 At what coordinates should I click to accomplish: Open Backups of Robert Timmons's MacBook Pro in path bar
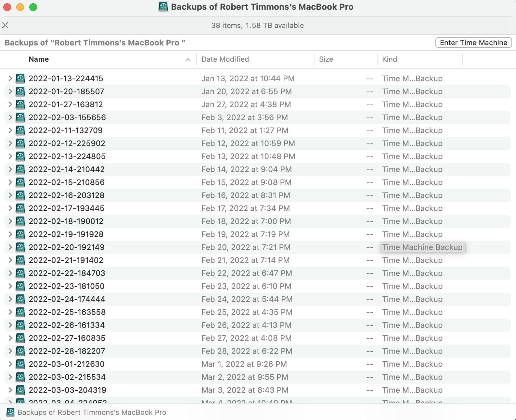(92, 412)
